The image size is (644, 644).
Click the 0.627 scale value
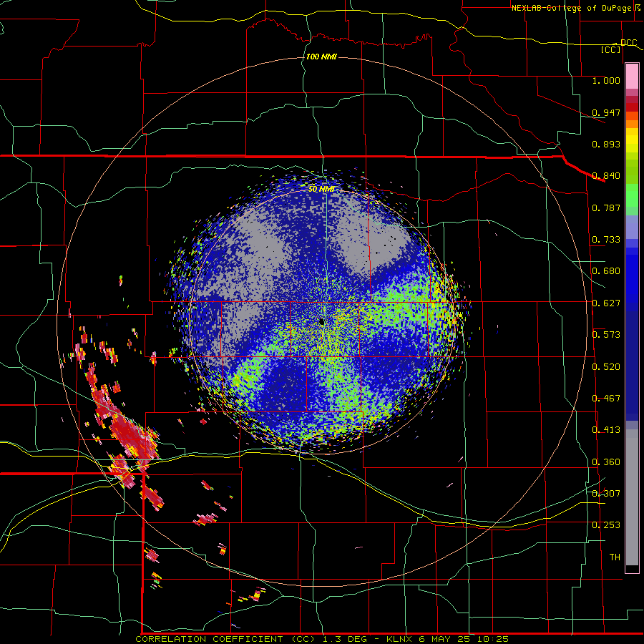pyautogui.click(x=606, y=303)
